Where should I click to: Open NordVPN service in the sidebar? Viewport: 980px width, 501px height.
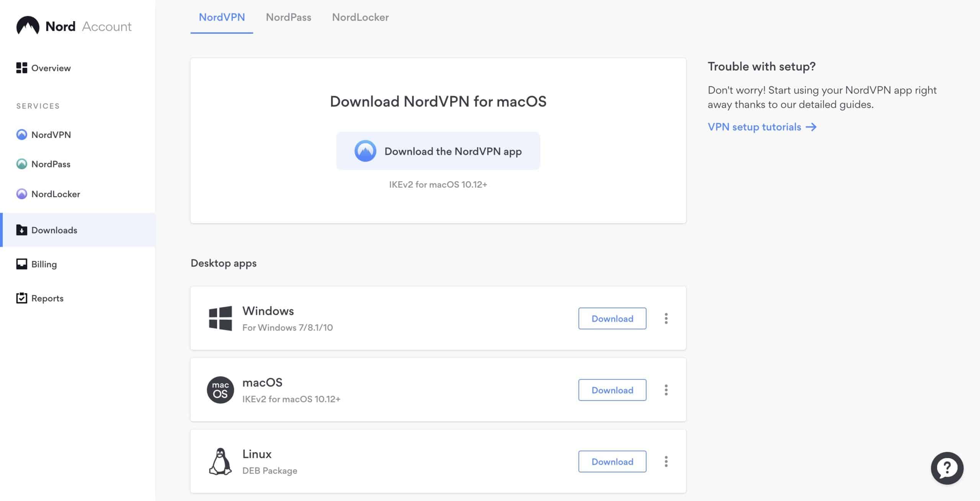78,134
